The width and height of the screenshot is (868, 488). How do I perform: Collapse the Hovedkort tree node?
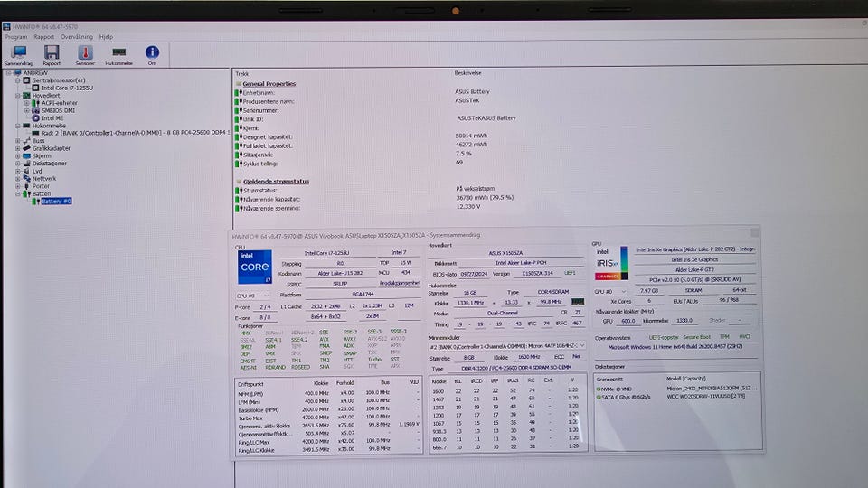(x=18, y=96)
